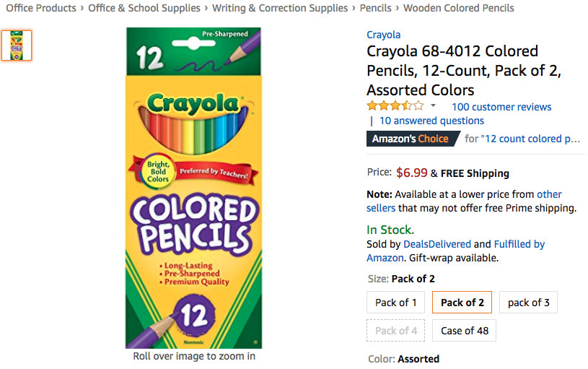Select the unavailable Pack of 4 option

[396, 331]
